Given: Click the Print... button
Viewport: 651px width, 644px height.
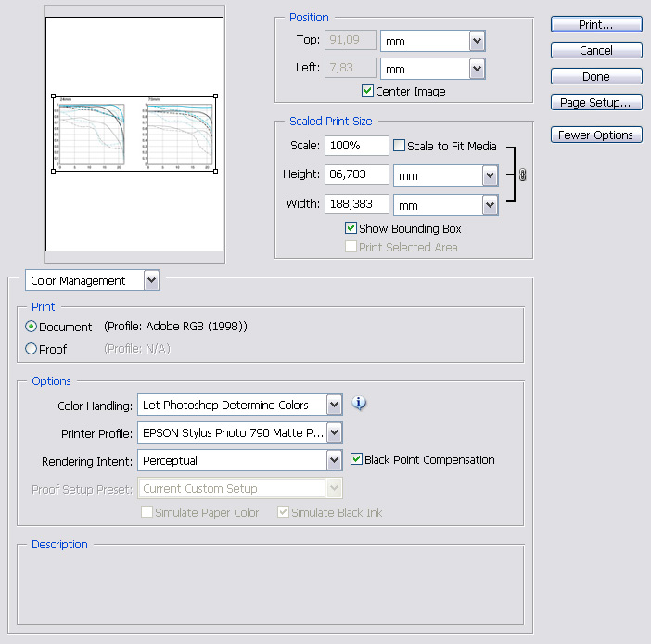Looking at the screenshot, I should point(595,24).
